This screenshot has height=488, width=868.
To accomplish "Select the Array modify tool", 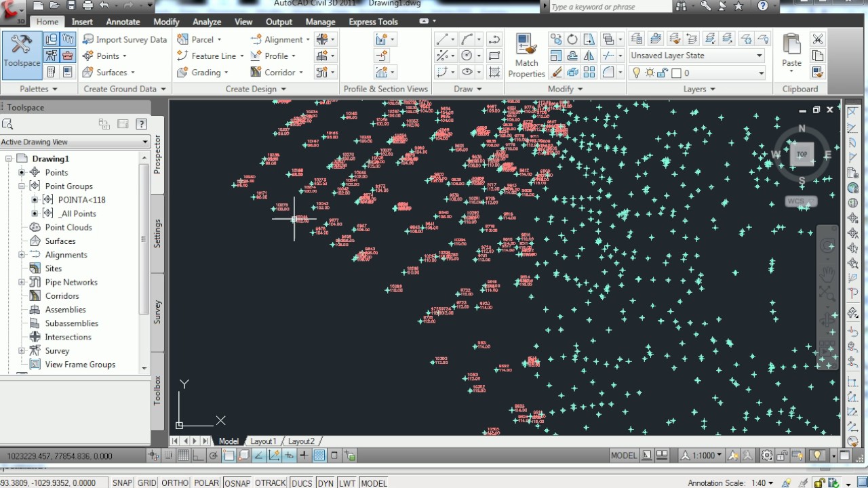I will (589, 72).
